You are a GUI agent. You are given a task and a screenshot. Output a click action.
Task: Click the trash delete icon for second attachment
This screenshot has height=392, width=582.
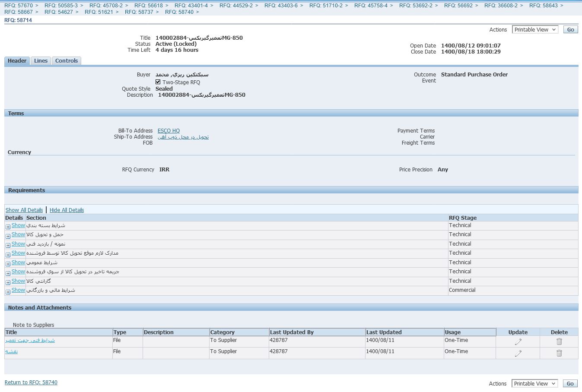(559, 353)
